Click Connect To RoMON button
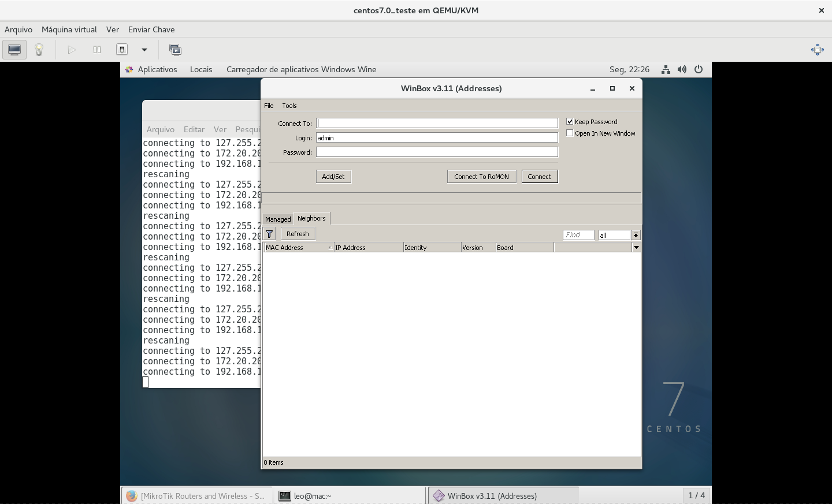This screenshot has height=504, width=832. [x=481, y=177]
